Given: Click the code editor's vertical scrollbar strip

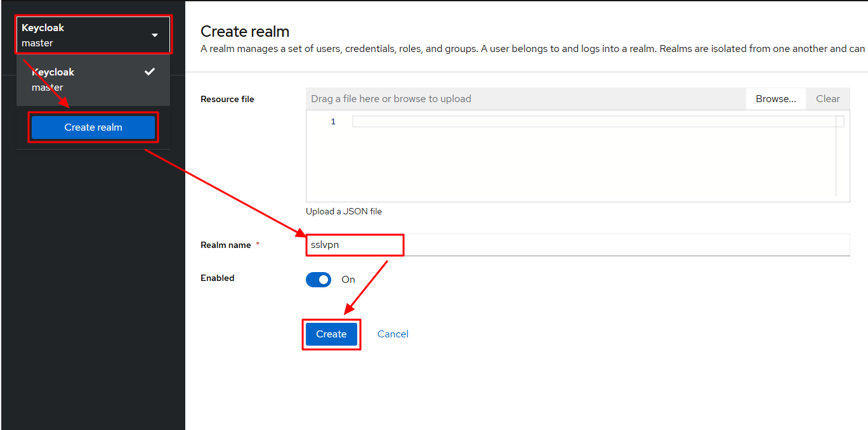Looking at the screenshot, I should tap(840, 156).
